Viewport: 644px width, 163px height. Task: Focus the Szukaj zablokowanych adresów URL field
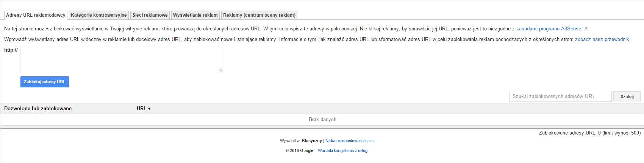point(560,97)
